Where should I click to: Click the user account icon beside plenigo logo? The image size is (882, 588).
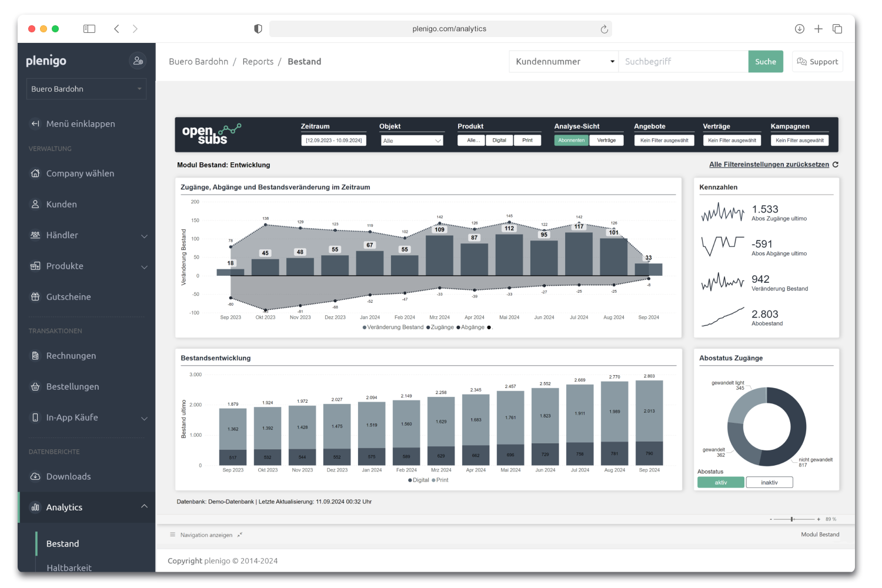click(x=138, y=61)
